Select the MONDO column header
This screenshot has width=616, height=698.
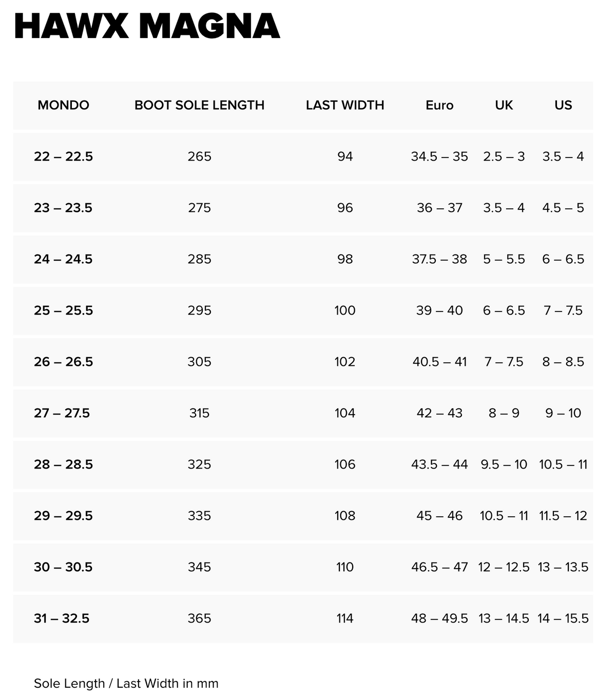(63, 105)
